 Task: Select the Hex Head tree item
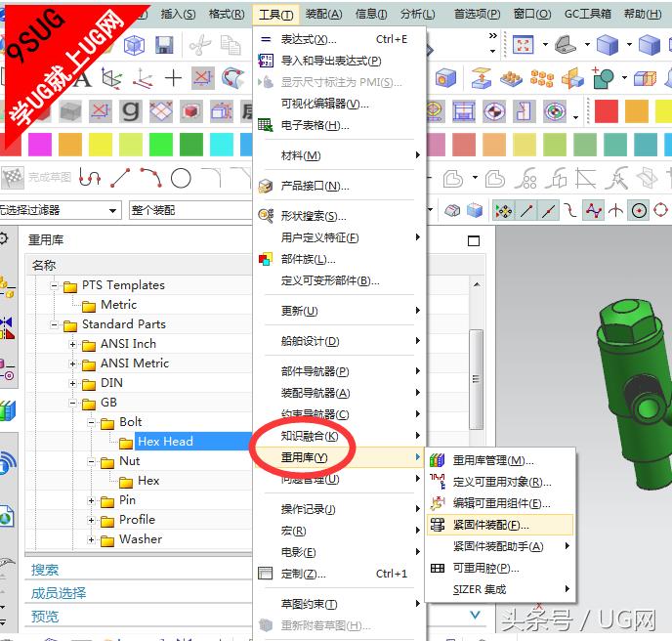point(165,442)
